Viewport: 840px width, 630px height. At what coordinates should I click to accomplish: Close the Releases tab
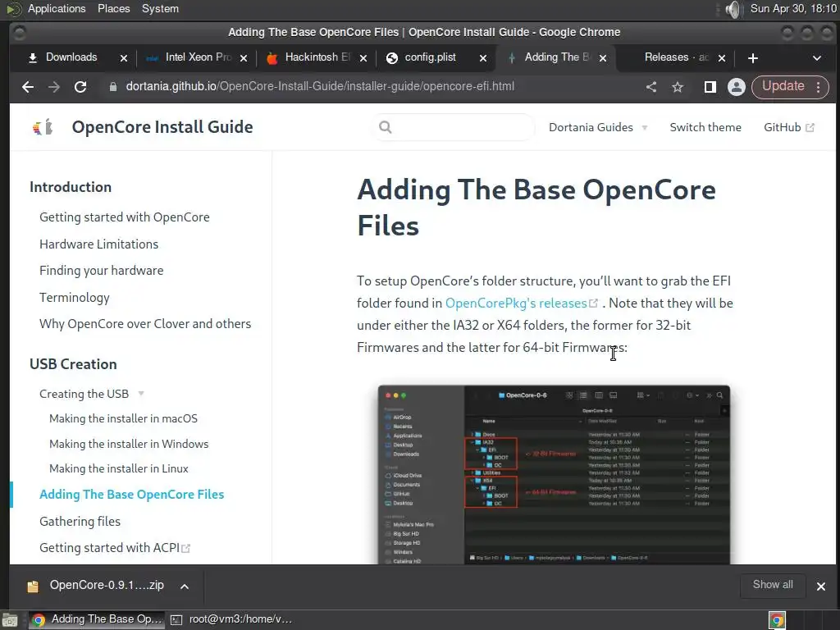tap(722, 58)
